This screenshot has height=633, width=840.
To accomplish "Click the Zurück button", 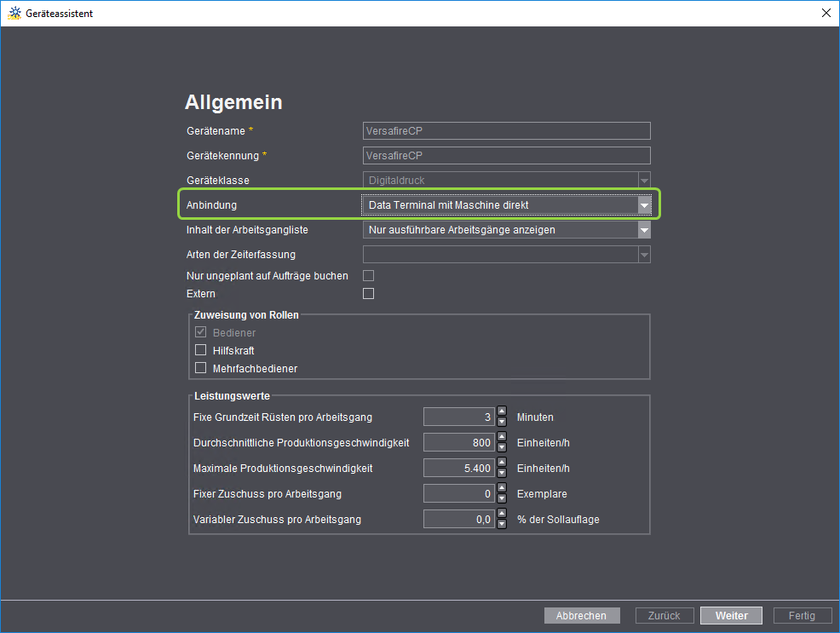I will tap(665, 615).
